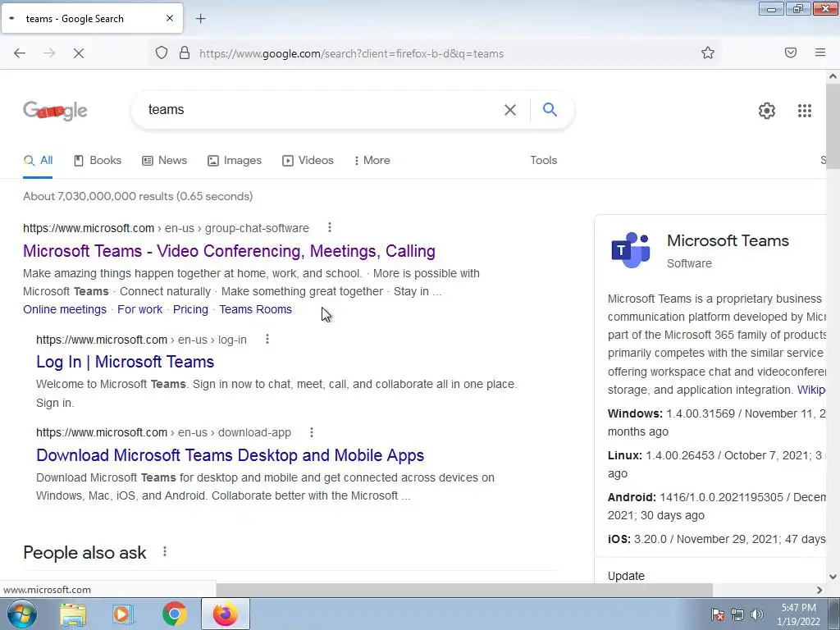Open the network tray icon
840x630 pixels.
(737, 614)
